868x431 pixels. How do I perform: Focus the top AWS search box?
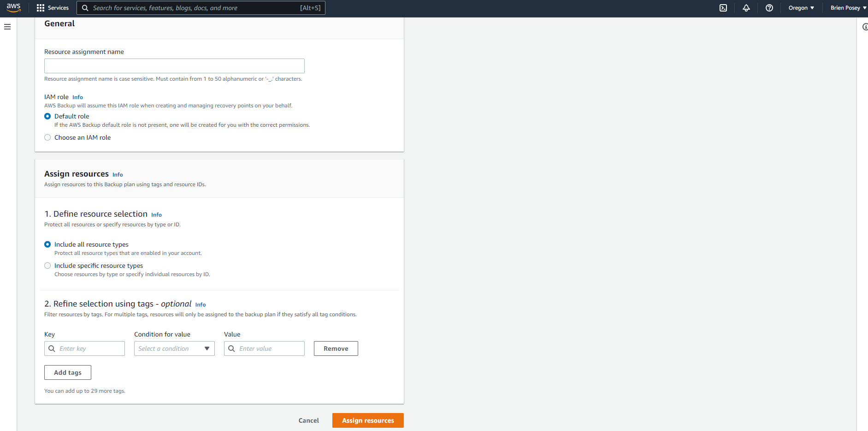pos(201,8)
